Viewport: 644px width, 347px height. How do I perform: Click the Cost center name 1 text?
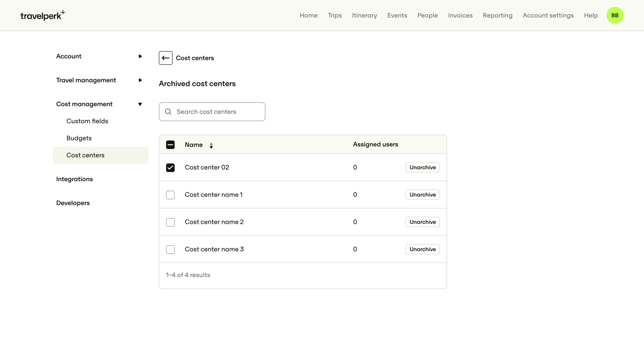pyautogui.click(x=214, y=195)
